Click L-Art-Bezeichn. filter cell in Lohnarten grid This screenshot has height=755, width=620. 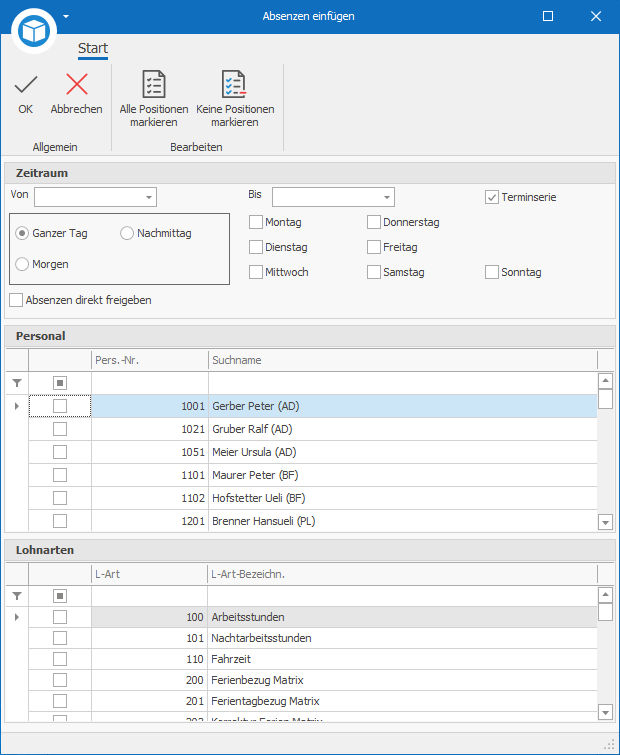tap(402, 596)
